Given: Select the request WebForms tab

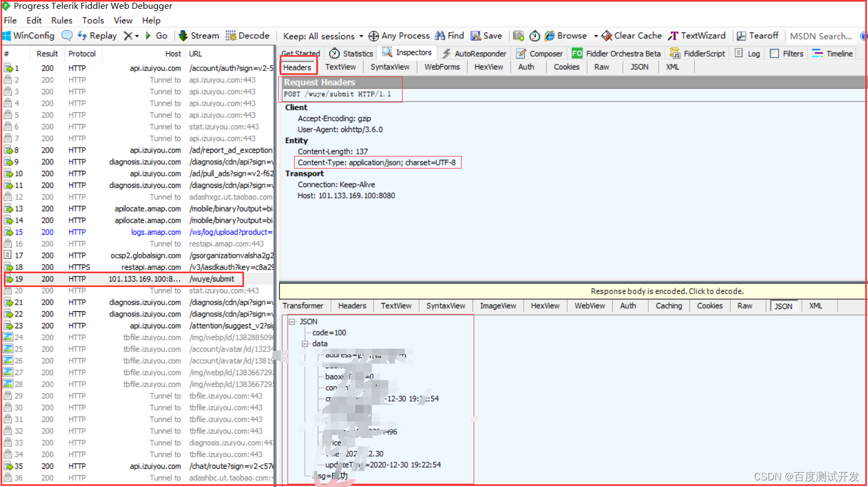Looking at the screenshot, I should point(442,67).
